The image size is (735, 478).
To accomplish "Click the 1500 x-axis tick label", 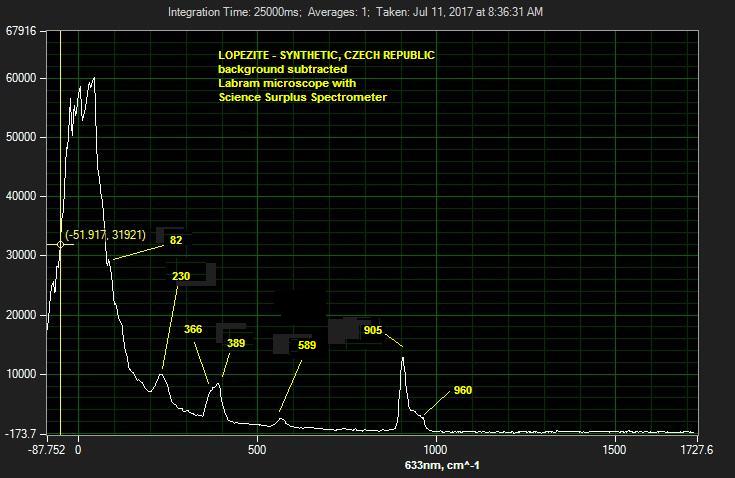I will tap(614, 450).
